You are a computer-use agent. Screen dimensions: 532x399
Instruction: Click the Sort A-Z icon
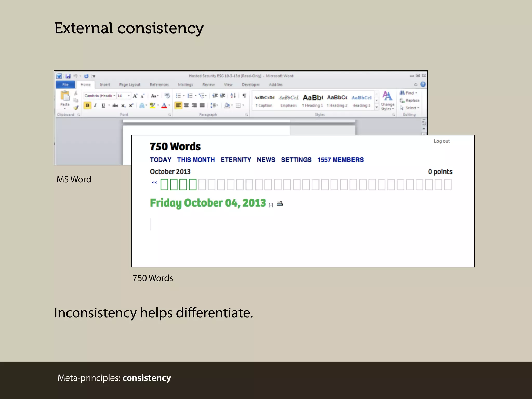233,96
